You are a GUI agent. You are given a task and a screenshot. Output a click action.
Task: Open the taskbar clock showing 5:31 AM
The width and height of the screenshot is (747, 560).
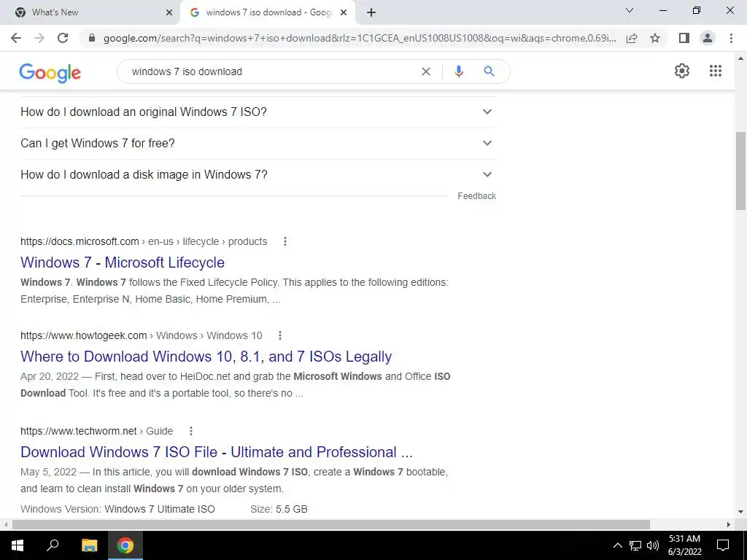pos(684,545)
